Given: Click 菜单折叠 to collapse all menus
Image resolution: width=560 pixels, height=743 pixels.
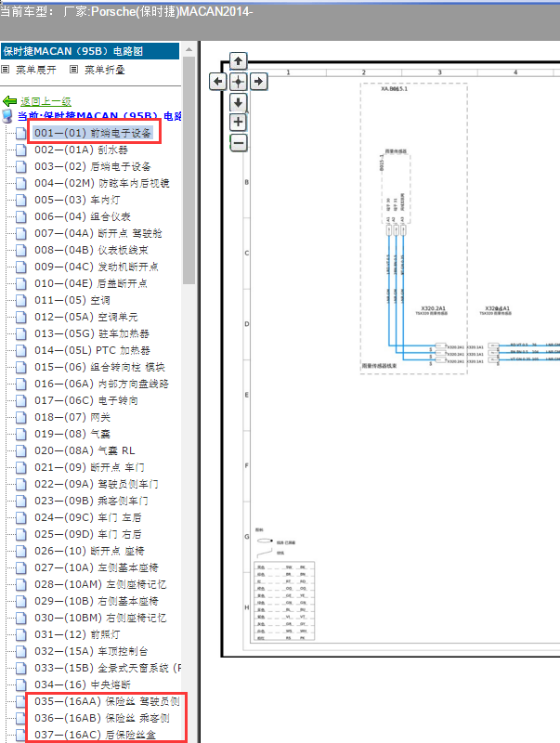Looking at the screenshot, I should point(105,70).
